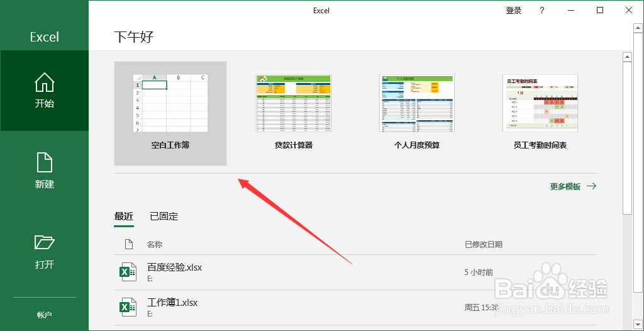Select the blank workbook (空白工作簿) template

coord(170,113)
